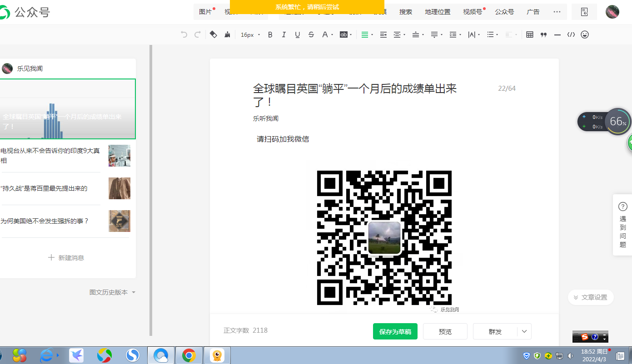Click the 18:52 taskbar clock
This screenshot has height=364, width=632.
pos(594,355)
